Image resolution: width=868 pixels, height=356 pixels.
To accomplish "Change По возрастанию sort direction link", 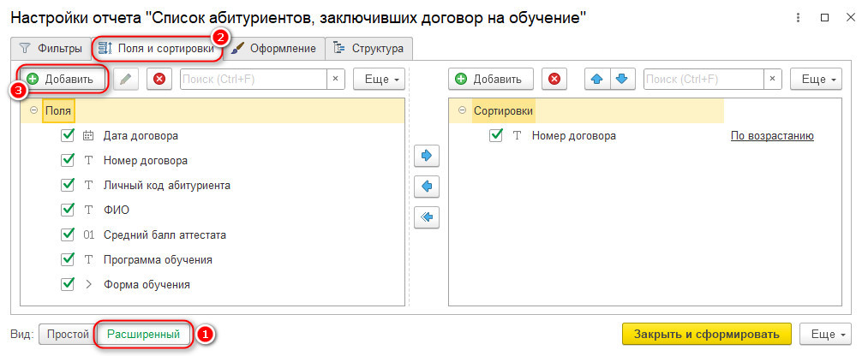I will pos(772,135).
